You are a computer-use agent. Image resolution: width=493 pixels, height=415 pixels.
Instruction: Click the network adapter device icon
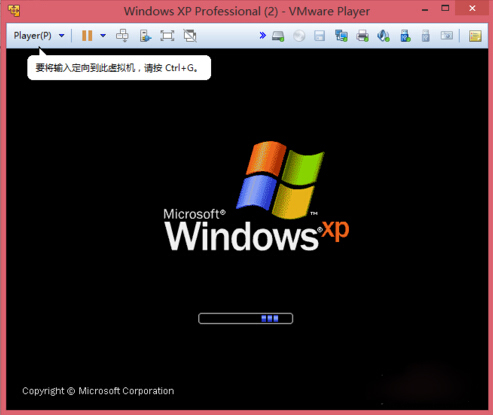point(341,36)
